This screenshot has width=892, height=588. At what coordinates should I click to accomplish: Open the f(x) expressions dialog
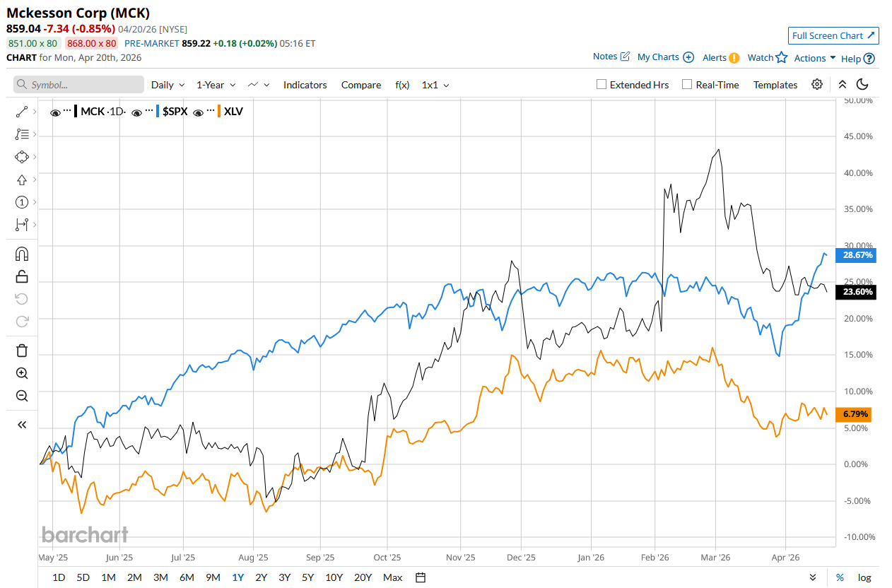402,85
